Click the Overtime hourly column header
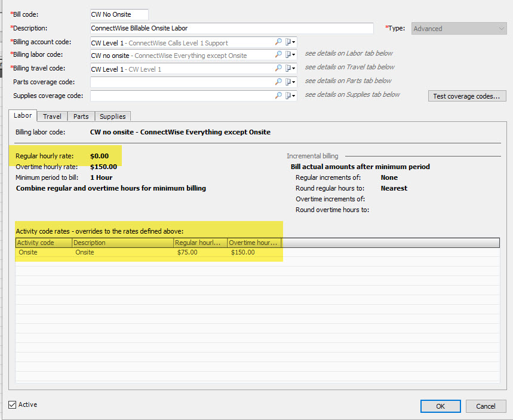Viewport: 513px width, 420px height. (x=254, y=243)
